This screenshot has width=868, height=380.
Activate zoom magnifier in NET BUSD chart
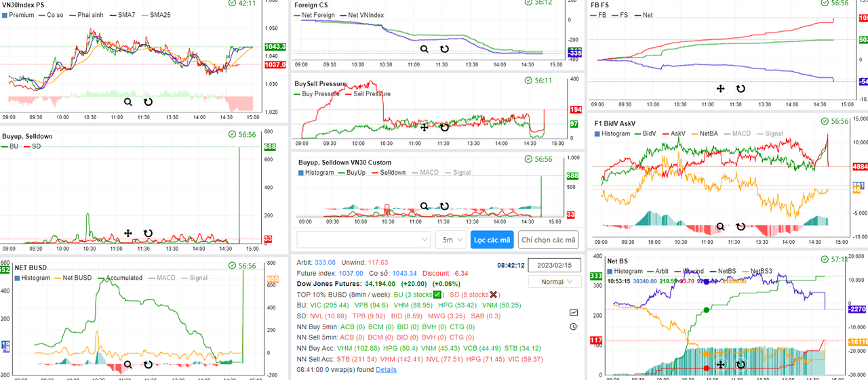128,365
